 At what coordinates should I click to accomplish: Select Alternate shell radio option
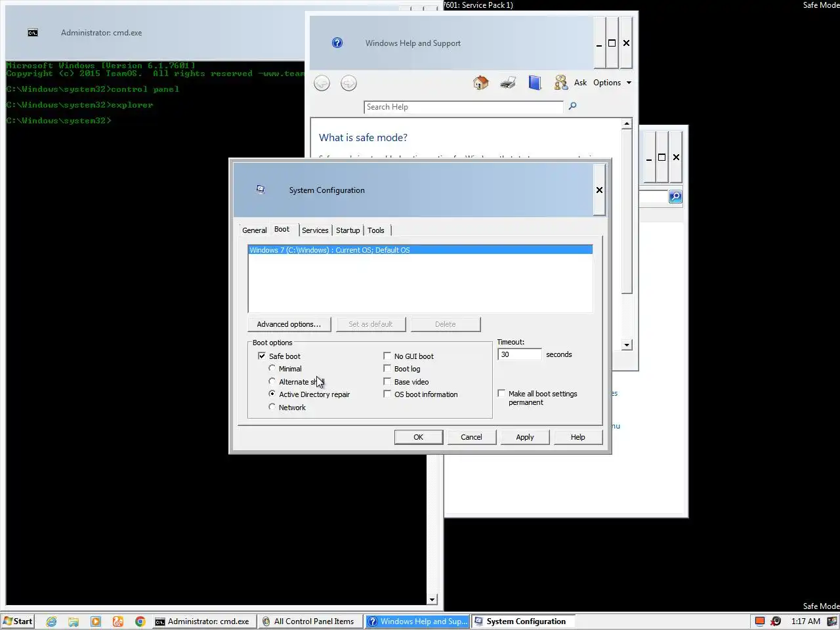click(272, 381)
